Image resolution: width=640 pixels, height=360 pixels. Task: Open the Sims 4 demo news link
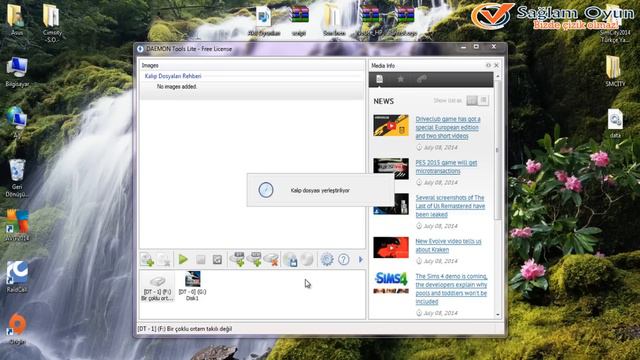[451, 289]
